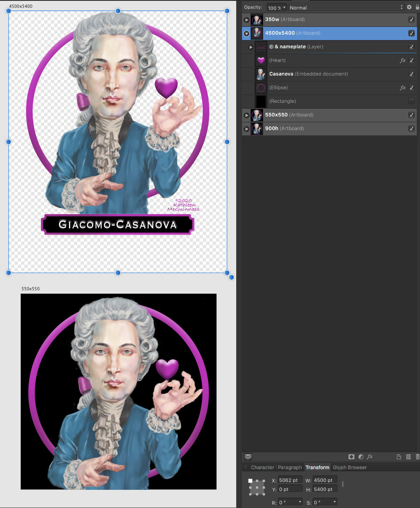Click the right-middle selection handle of 4500x5400 artboard
420x508 pixels.
tap(227, 142)
